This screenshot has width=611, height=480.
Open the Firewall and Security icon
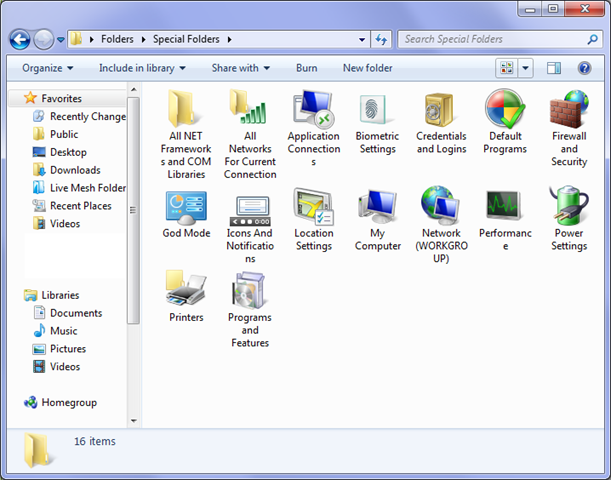pyautogui.click(x=569, y=110)
